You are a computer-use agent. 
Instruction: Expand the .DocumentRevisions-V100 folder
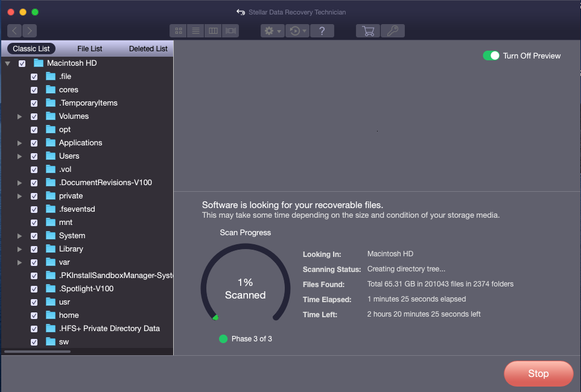pos(20,183)
